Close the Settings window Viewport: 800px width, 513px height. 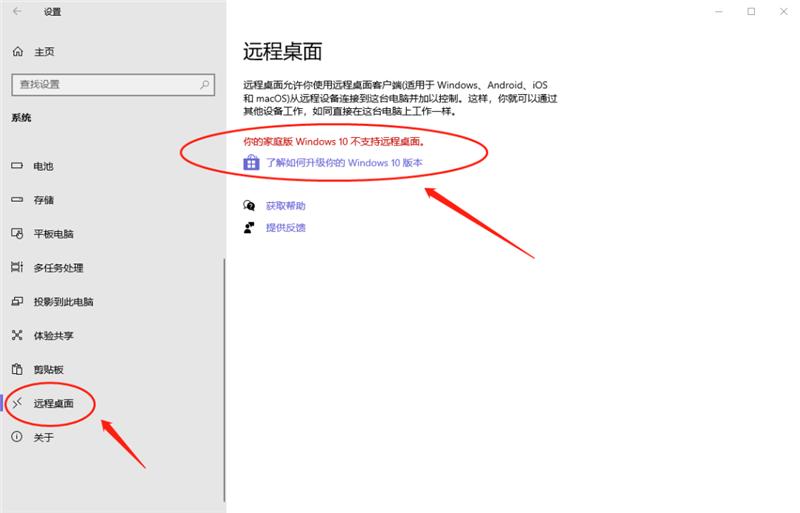(784, 11)
